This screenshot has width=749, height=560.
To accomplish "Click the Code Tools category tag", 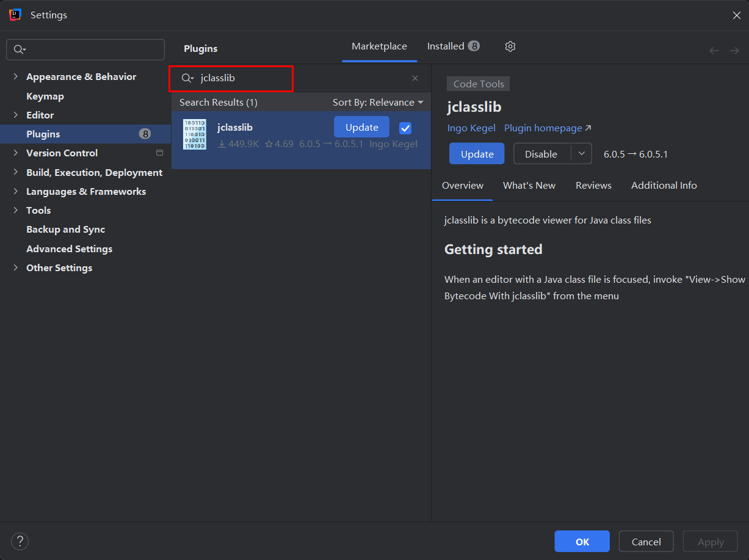I will pos(479,84).
